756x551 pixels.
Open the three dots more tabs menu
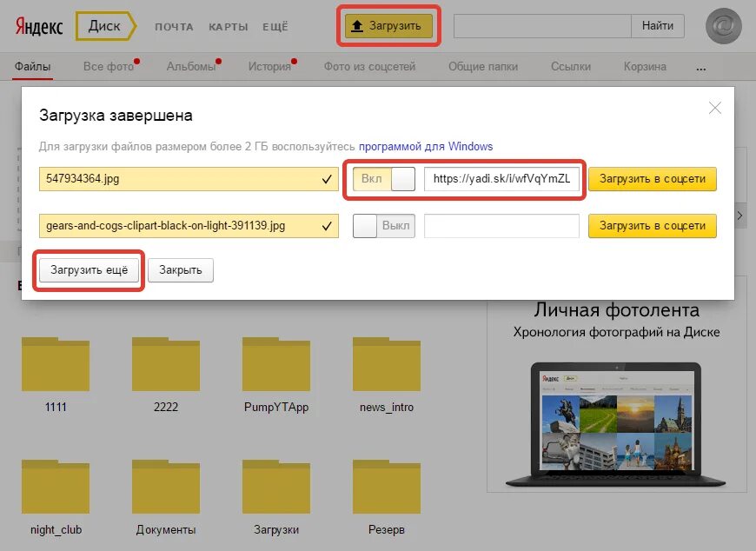click(701, 69)
